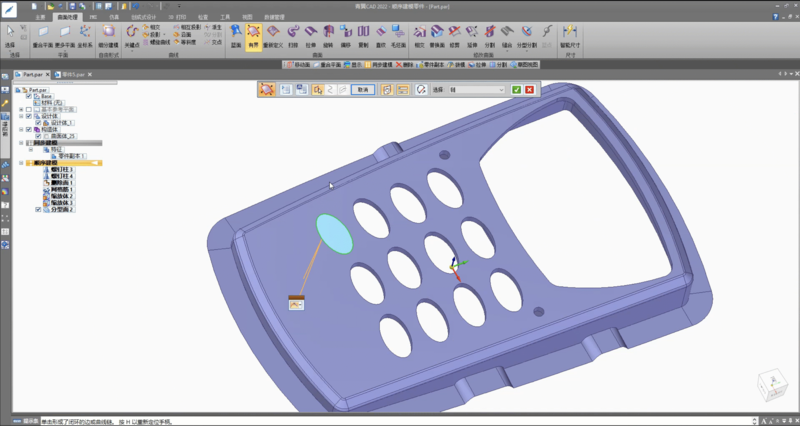The height and width of the screenshot is (426, 800).
Task: Switch to the 零件5.par document tab
Action: [x=73, y=74]
